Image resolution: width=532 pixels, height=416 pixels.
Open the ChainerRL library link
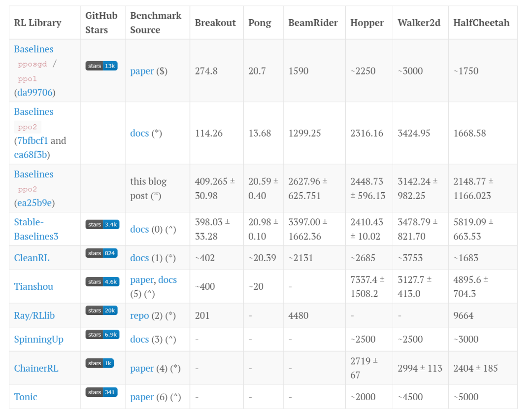click(36, 368)
